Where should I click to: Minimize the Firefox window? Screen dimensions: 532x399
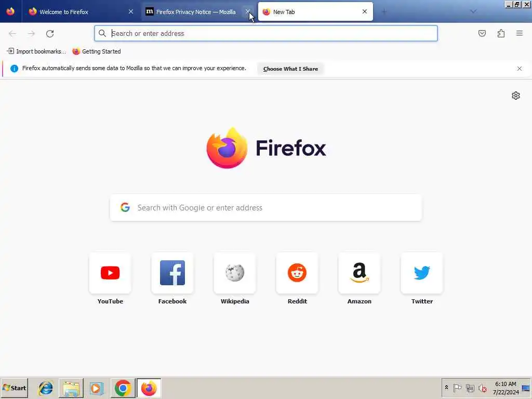click(x=508, y=4)
